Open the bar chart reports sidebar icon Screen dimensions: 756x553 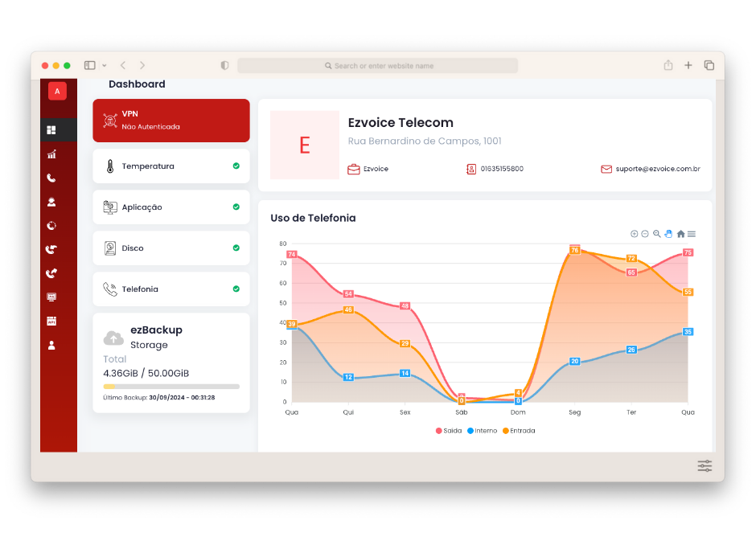(51, 154)
